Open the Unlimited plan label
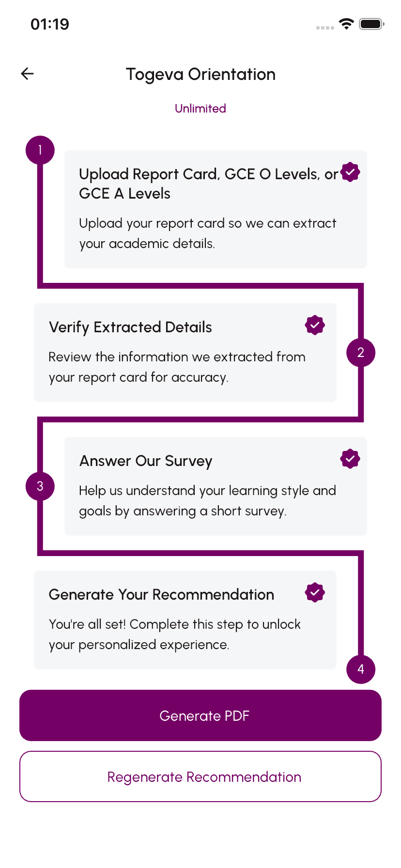Viewport: 401px width, 868px height. point(200,108)
